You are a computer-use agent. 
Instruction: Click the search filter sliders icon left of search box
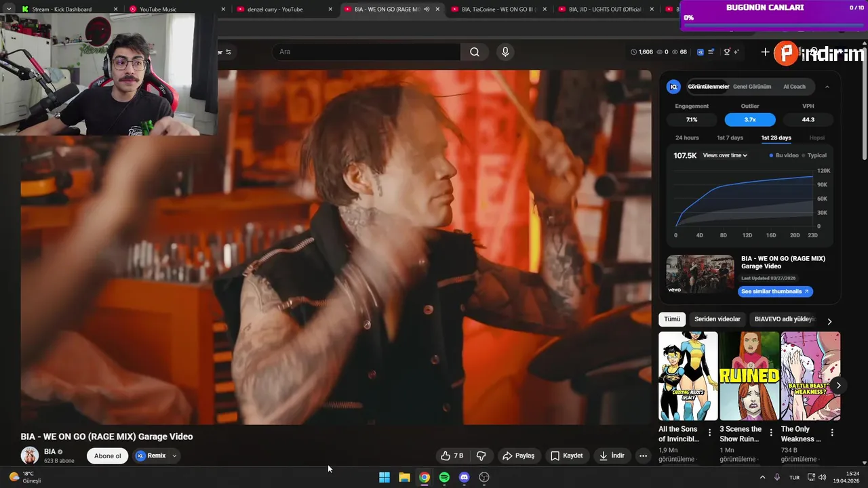pos(228,52)
